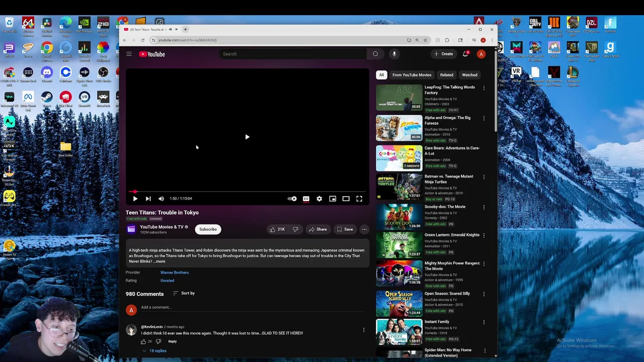The width and height of the screenshot is (644, 362).
Task: Go to YouTube home via logo
Action: pos(152,54)
